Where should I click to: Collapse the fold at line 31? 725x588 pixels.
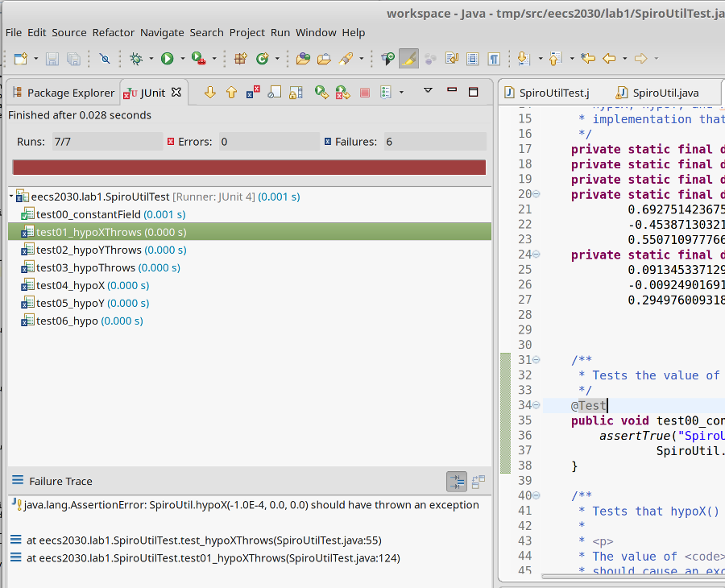[536, 359]
